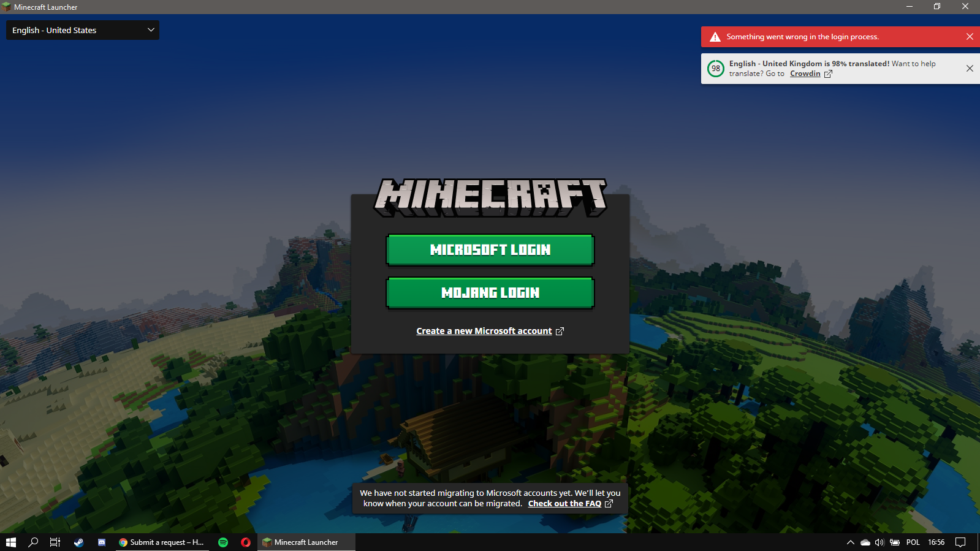
Task: Open the volume control in the tray
Action: tap(879, 542)
